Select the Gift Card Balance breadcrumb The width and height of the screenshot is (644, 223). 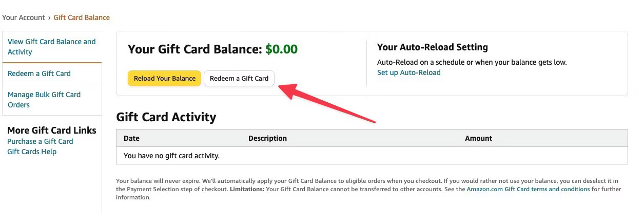(x=82, y=17)
